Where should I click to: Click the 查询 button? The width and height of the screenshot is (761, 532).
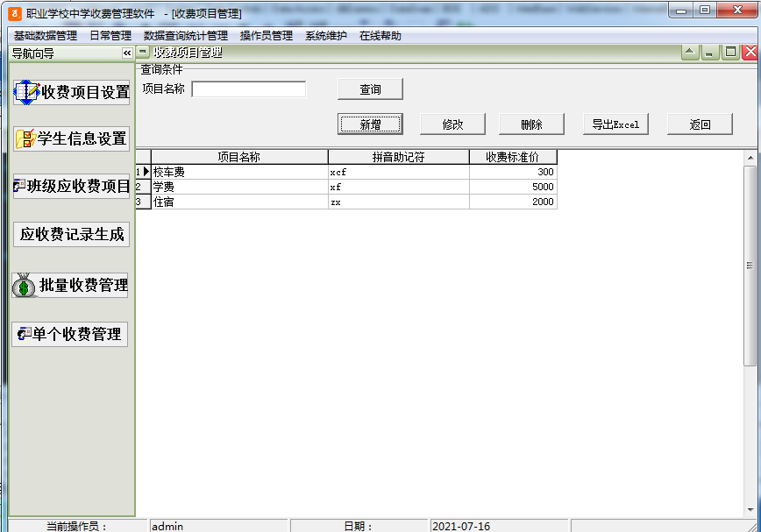click(369, 89)
